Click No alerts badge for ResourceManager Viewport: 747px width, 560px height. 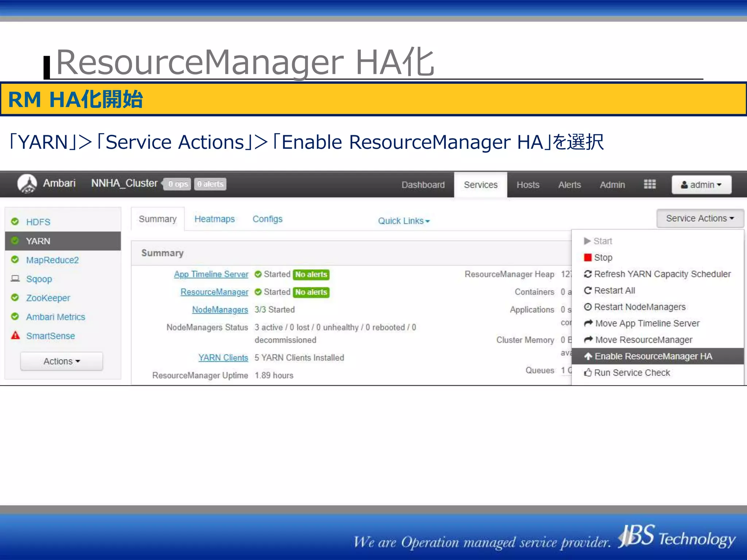(311, 292)
